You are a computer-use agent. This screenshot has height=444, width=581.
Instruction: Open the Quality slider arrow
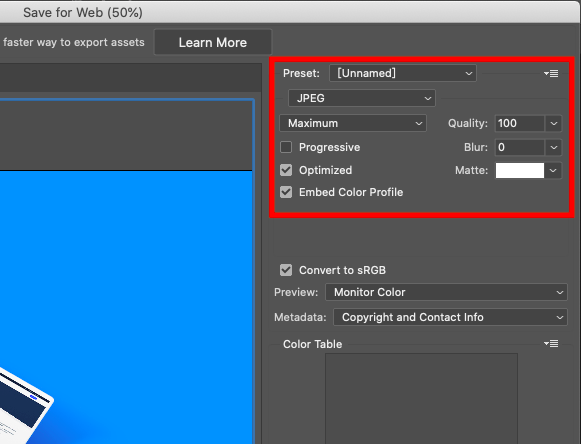point(554,123)
